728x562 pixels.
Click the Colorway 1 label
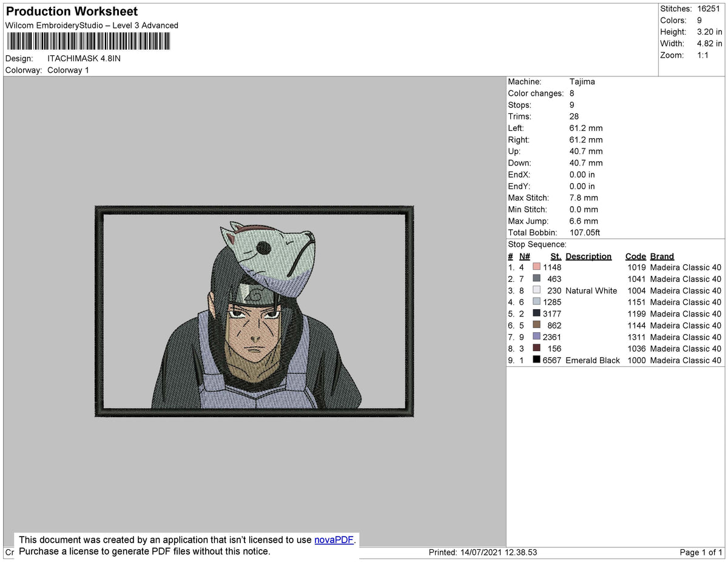tap(68, 70)
